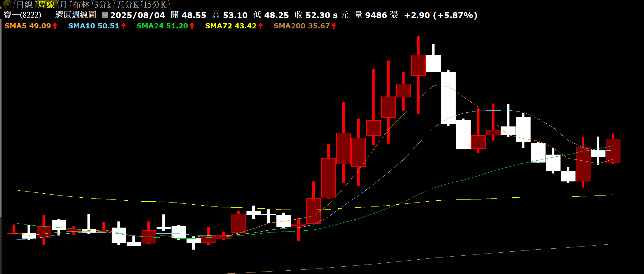Open the round dropdown menu before tabs

point(8,4)
